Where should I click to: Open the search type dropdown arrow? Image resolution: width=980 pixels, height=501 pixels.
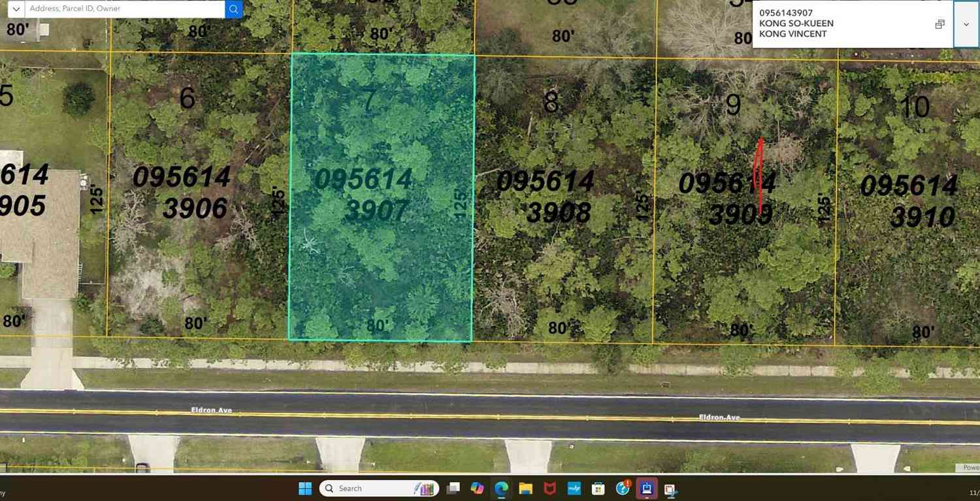click(x=16, y=9)
